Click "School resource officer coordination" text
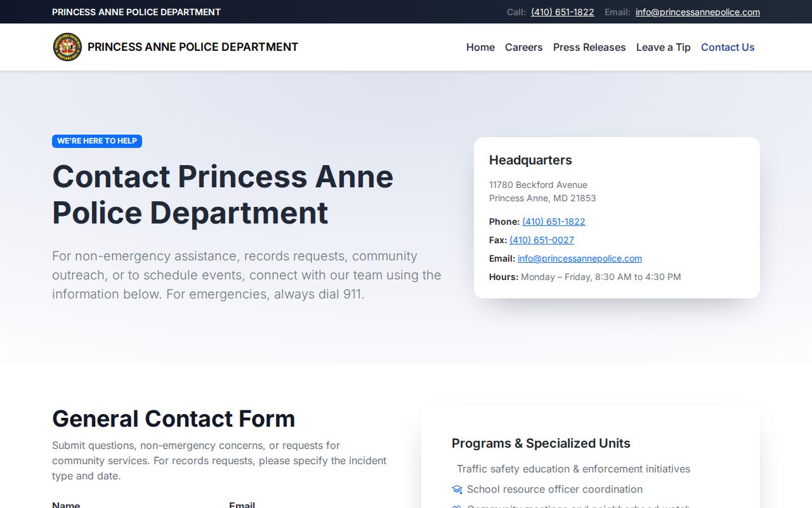Image resolution: width=812 pixels, height=508 pixels. point(554,490)
